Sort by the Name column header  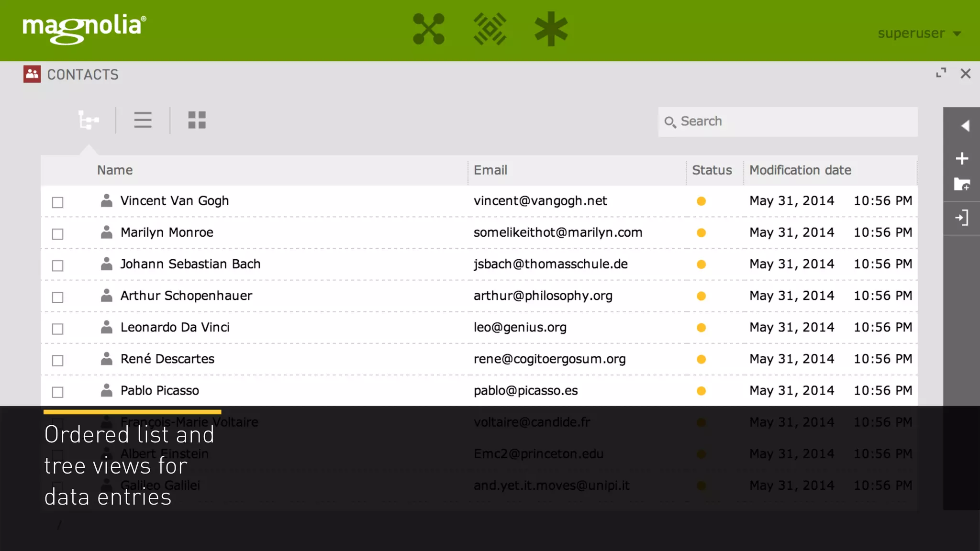tap(115, 170)
